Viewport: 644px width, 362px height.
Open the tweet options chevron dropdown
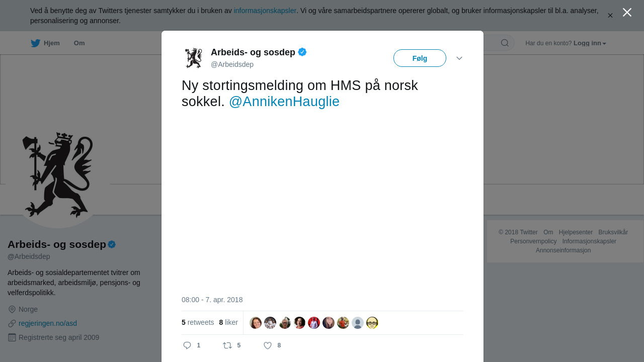pyautogui.click(x=459, y=58)
